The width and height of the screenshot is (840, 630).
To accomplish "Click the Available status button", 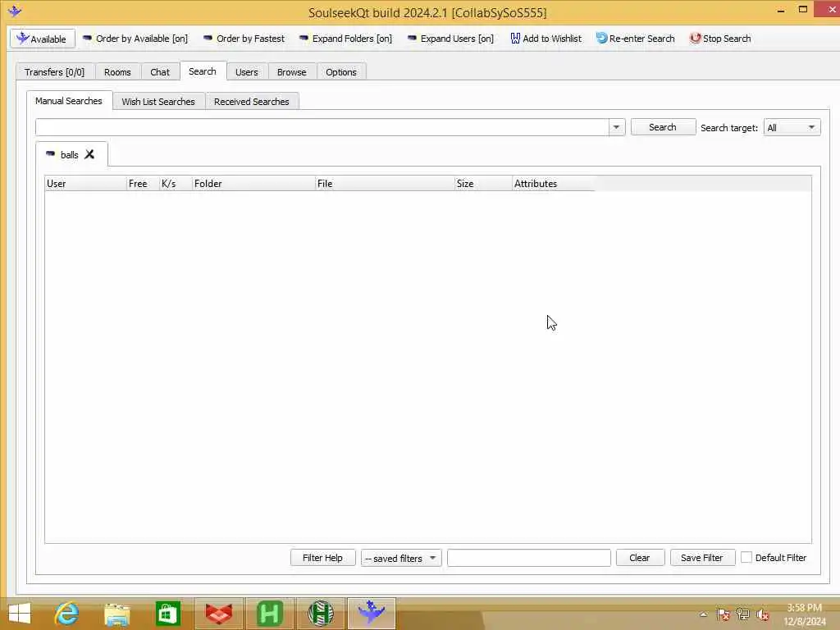I will [x=43, y=39].
